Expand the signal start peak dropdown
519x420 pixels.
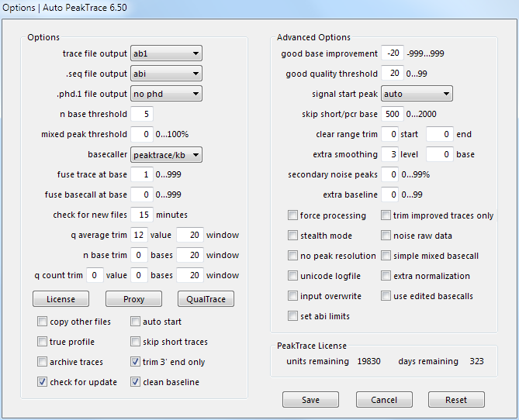pos(417,94)
